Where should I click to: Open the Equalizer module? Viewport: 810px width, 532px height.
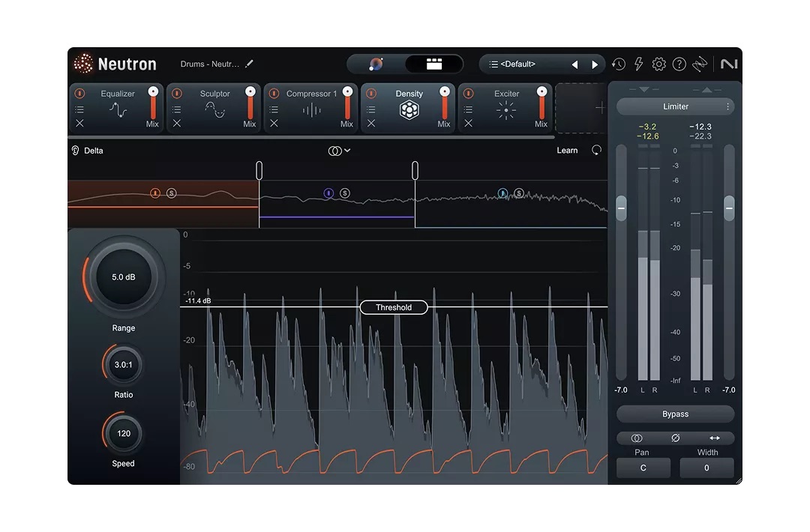(118, 109)
